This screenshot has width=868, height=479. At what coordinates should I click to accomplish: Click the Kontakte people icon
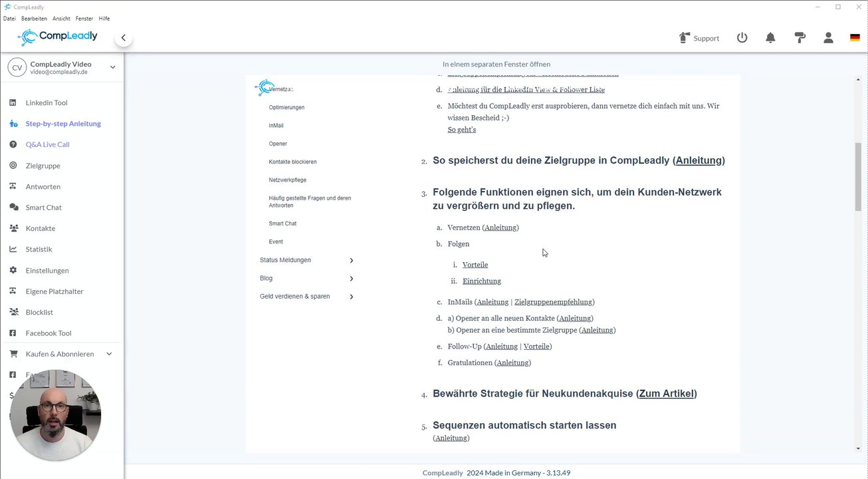[13, 228]
